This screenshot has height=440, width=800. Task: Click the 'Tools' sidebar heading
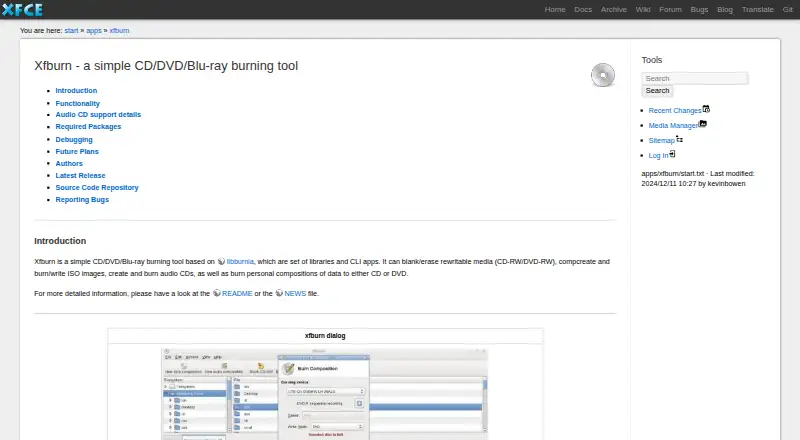652,60
